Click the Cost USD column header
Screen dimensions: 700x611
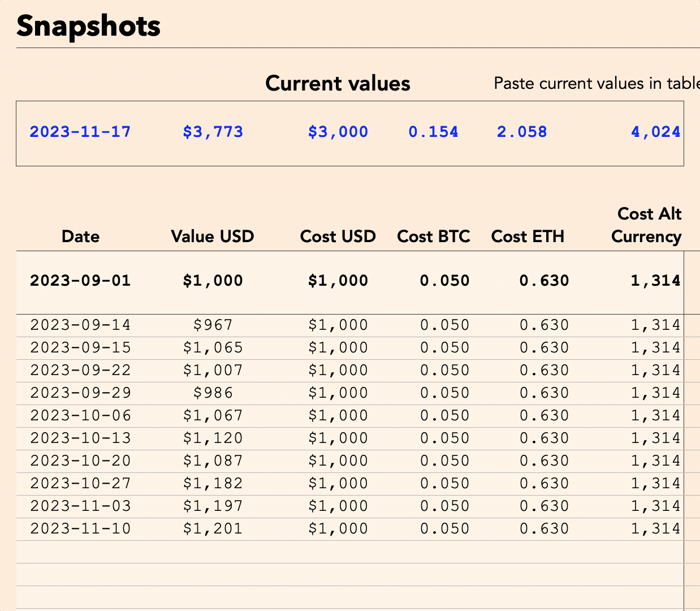pyautogui.click(x=338, y=236)
